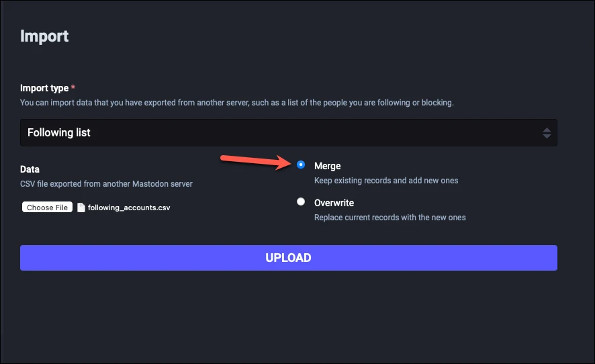The width and height of the screenshot is (595, 364).
Task: Click the purple UPLOAD button
Action: [x=288, y=258]
